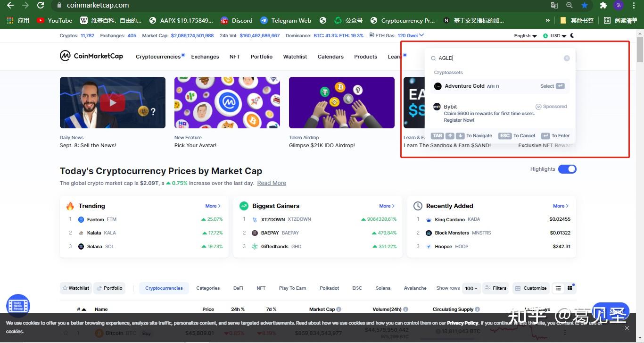This screenshot has height=343, width=644.
Task: Open the Watchlist nav item
Action: click(x=295, y=57)
